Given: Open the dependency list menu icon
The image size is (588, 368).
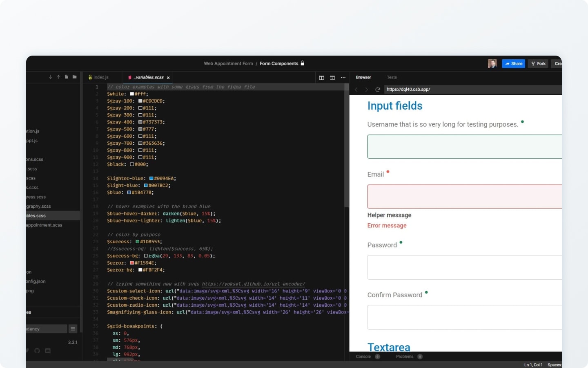Looking at the screenshot, I should click(x=73, y=329).
